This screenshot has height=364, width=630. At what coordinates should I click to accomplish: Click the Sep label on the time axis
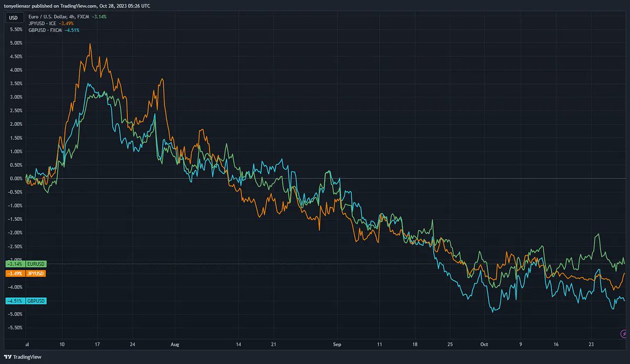click(x=337, y=345)
